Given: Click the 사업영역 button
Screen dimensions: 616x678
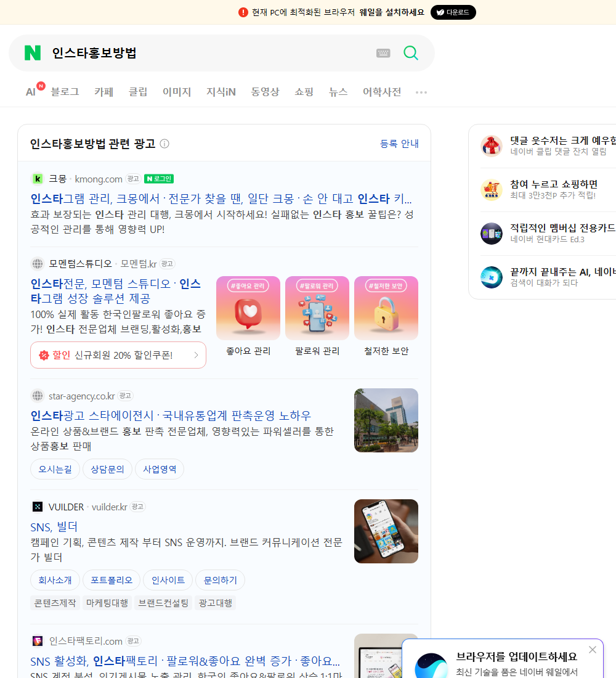Looking at the screenshot, I should click(x=160, y=469).
